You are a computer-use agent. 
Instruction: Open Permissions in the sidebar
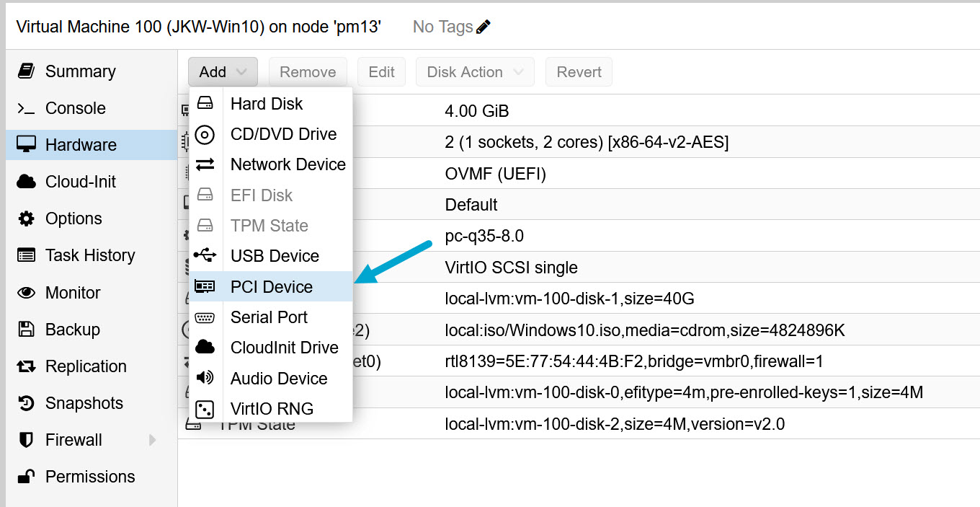coord(89,477)
